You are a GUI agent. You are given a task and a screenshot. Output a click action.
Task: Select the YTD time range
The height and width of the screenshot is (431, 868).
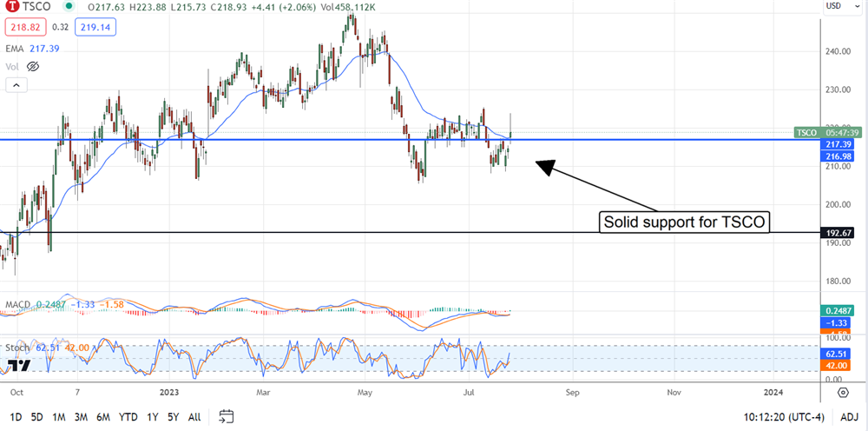(128, 417)
